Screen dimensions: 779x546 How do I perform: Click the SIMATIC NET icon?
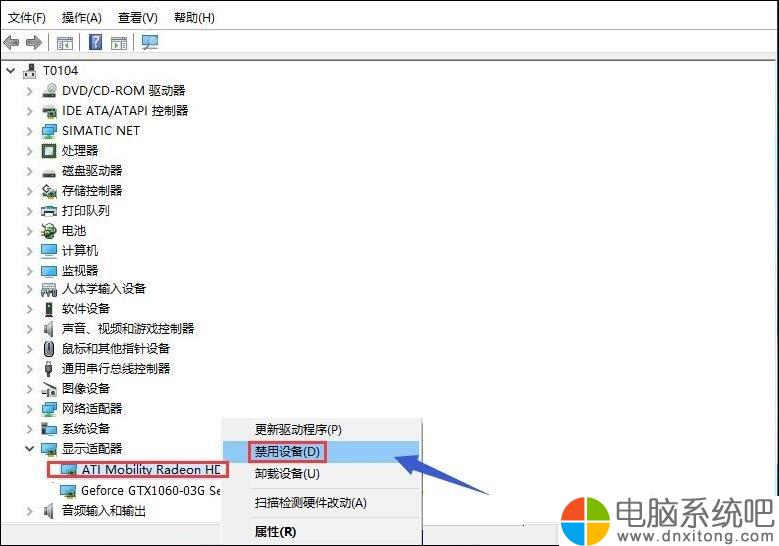point(49,131)
